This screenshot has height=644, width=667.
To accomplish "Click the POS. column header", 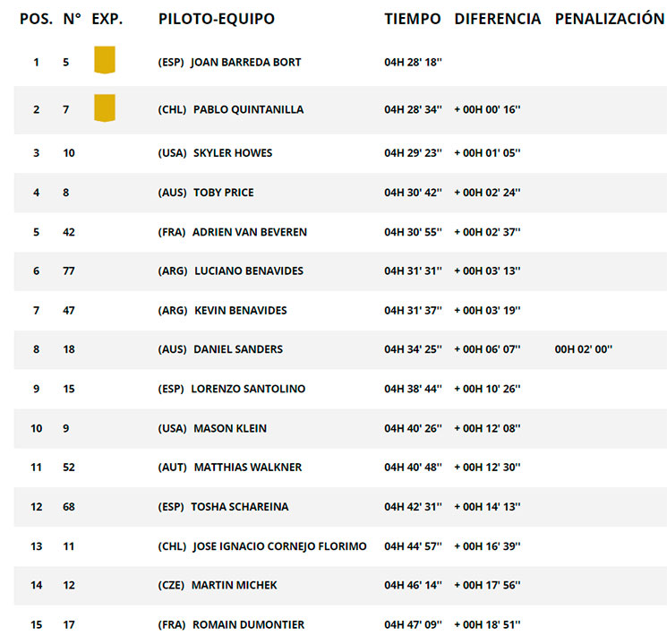I will coord(37,19).
